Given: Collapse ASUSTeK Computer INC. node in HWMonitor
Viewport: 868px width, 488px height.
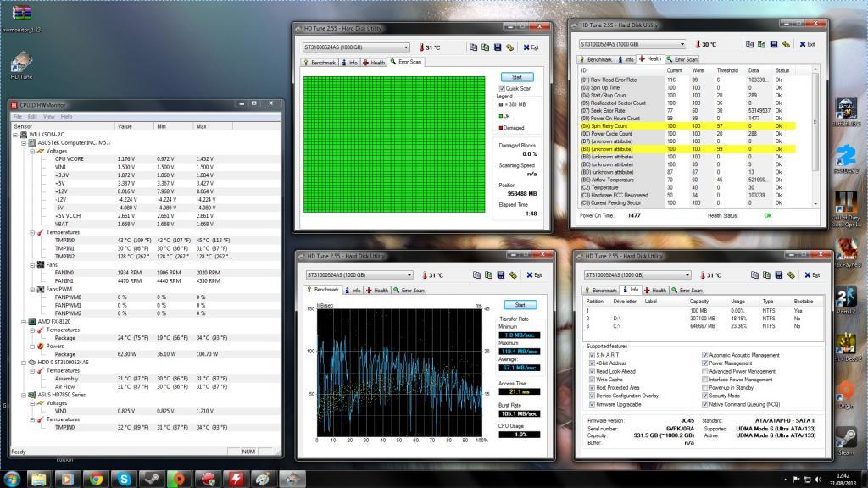Looking at the screenshot, I should [x=24, y=142].
